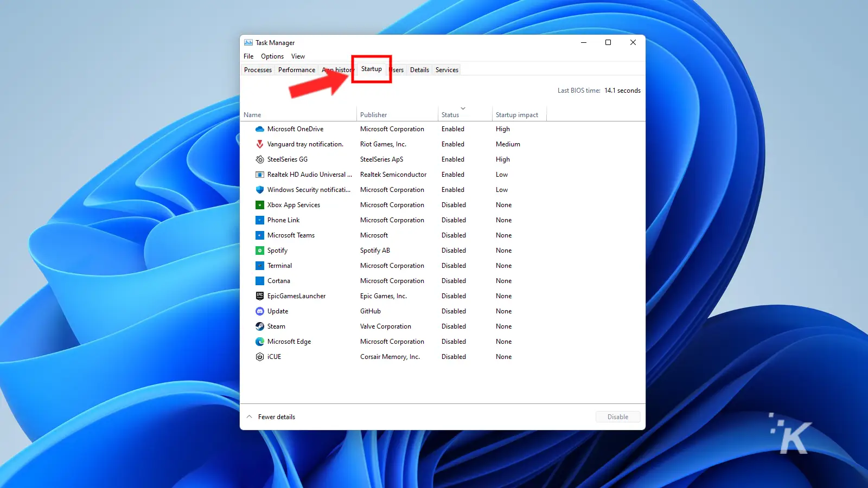
Task: Click Corsair Memory, Inc. publisher cell
Action: 390,357
